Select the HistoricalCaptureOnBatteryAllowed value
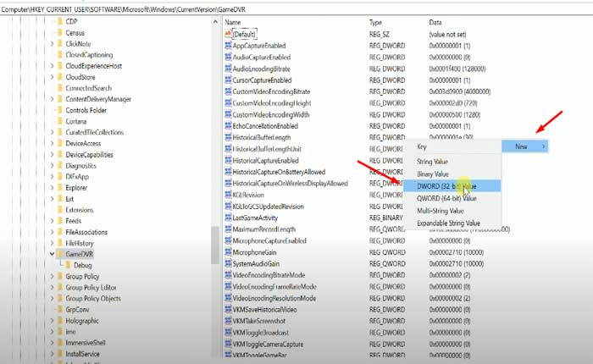 (279, 172)
